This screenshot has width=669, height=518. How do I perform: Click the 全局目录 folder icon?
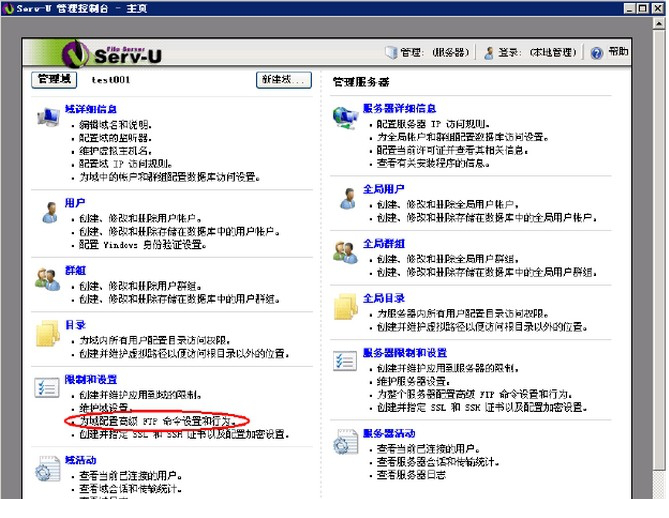[346, 306]
